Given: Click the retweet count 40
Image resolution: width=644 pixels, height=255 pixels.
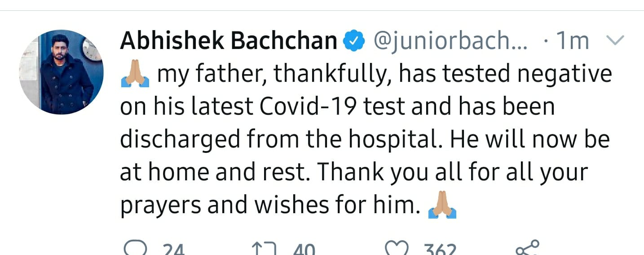Looking at the screenshot, I should click(304, 250).
